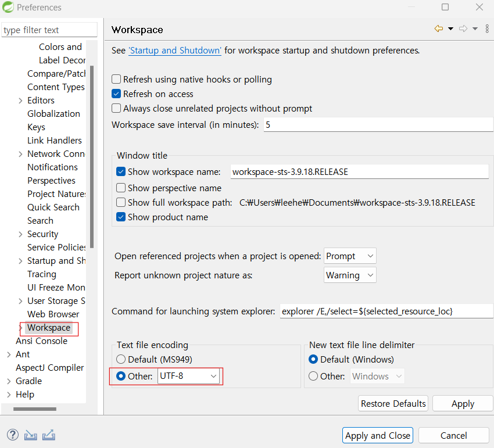Expand the Ant tree node
Viewport: 494px width, 448px height.
[9, 354]
